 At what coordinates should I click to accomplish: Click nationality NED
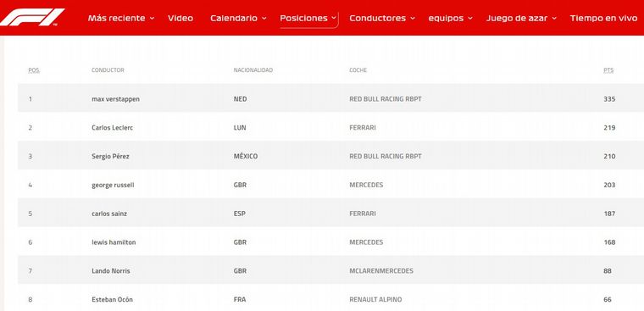pyautogui.click(x=240, y=99)
